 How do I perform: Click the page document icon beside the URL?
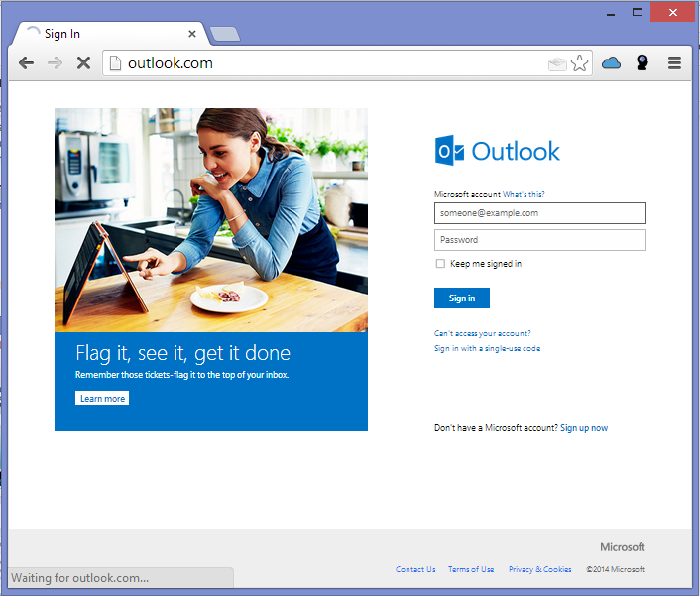(x=115, y=63)
